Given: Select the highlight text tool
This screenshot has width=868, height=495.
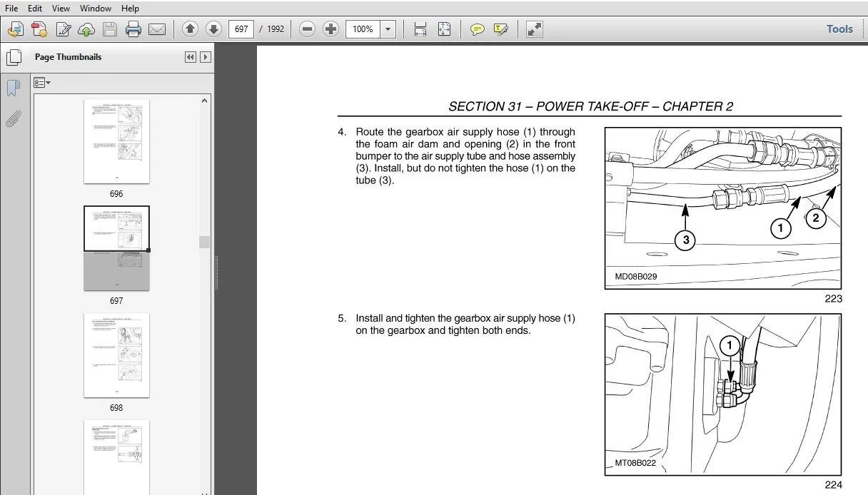Looking at the screenshot, I should tap(500, 29).
